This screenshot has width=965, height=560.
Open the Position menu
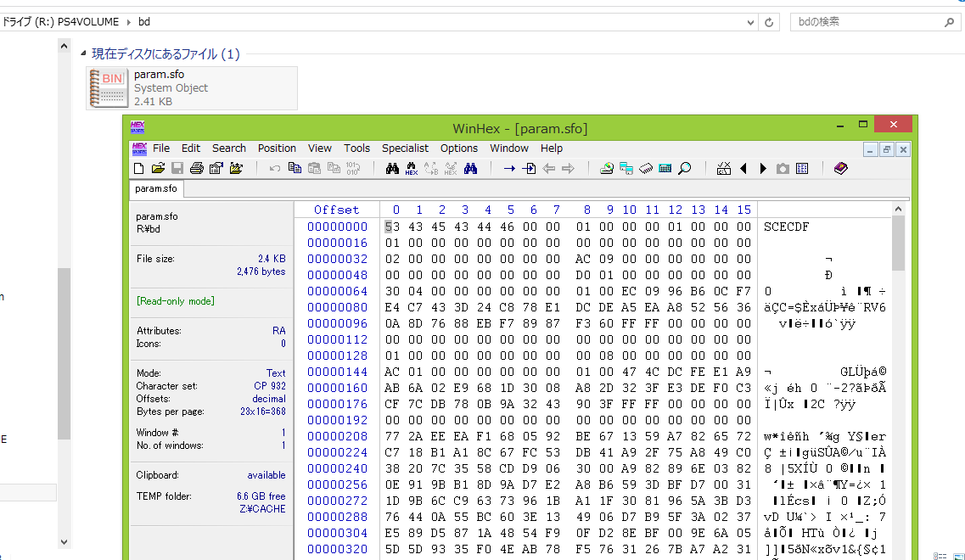277,148
